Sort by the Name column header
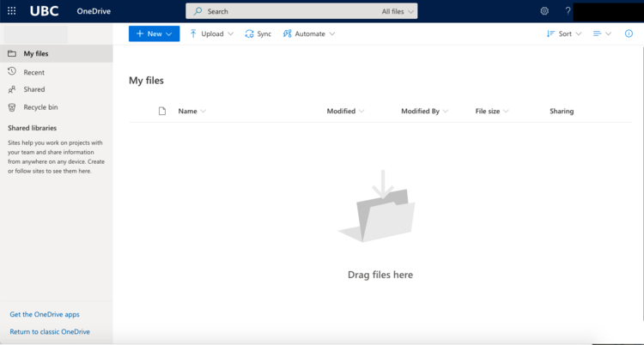Screen dimensions: 644x345 point(191,111)
